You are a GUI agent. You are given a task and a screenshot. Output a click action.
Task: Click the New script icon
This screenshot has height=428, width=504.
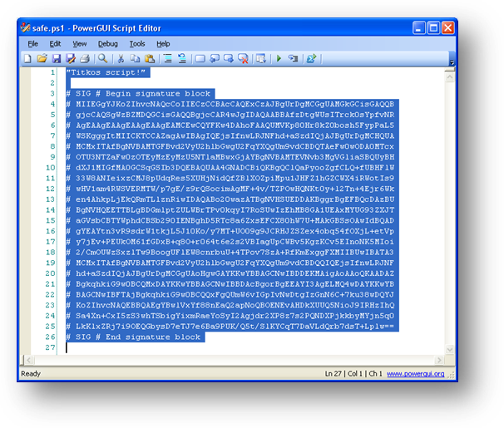click(29, 59)
